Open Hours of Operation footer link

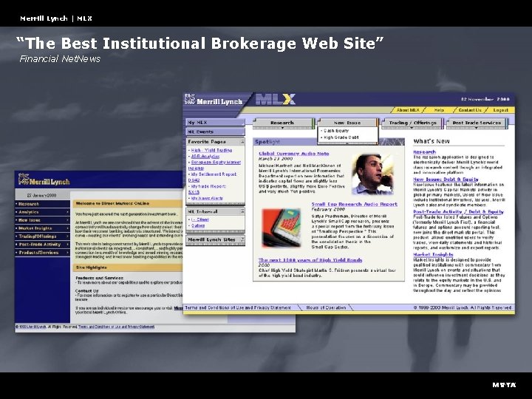point(326,307)
